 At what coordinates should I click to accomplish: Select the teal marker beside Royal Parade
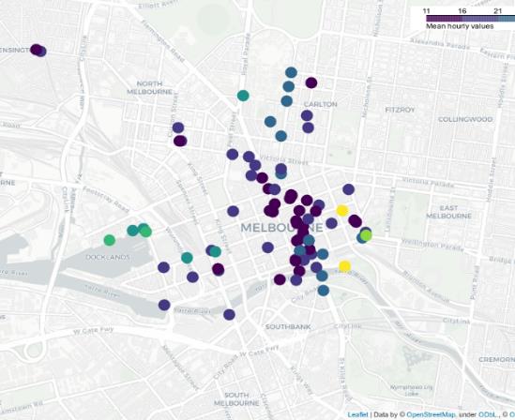point(243,96)
